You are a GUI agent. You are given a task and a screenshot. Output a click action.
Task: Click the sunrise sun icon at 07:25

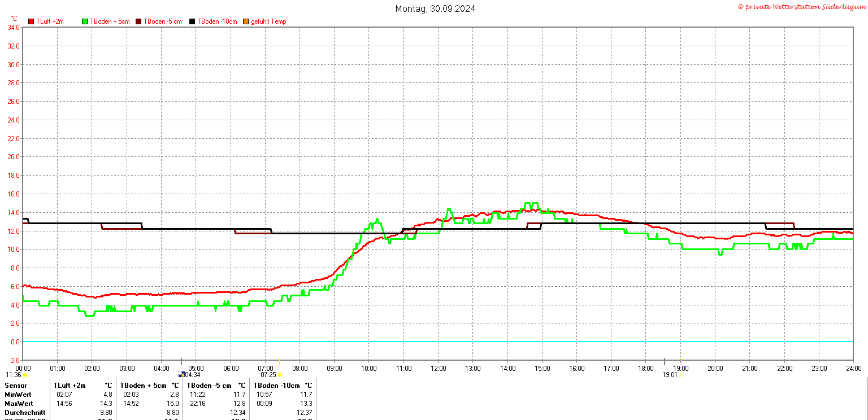click(x=280, y=375)
